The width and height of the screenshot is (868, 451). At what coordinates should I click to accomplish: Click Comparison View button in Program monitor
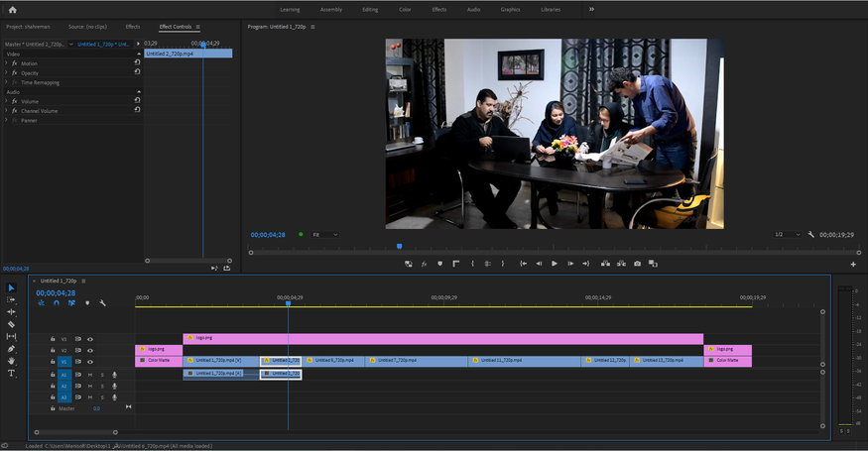[x=653, y=264]
